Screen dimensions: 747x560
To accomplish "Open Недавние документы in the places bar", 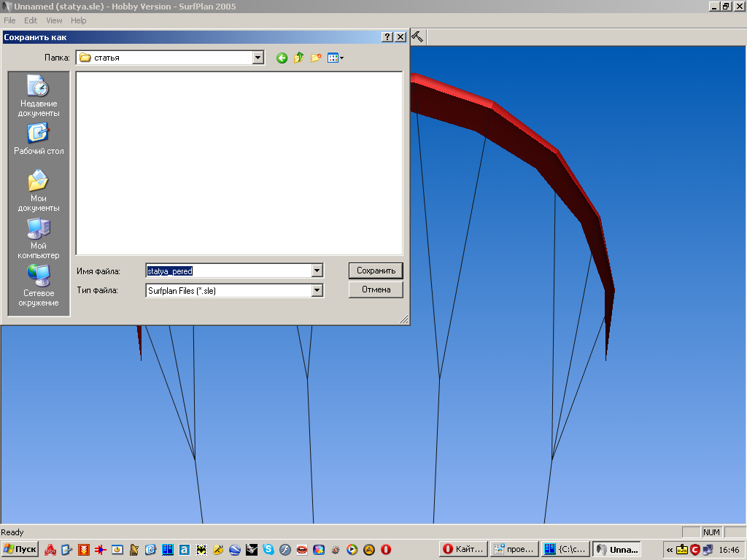I will coord(39,96).
